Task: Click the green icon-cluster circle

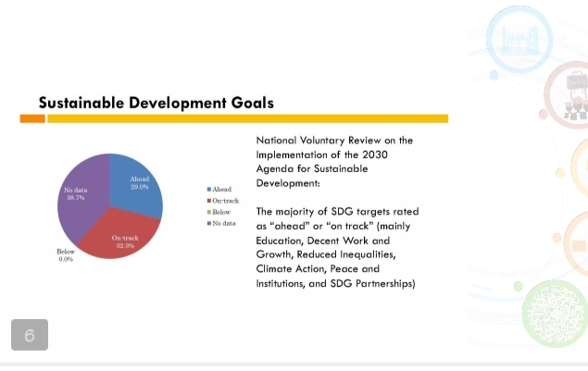Action: (x=554, y=313)
